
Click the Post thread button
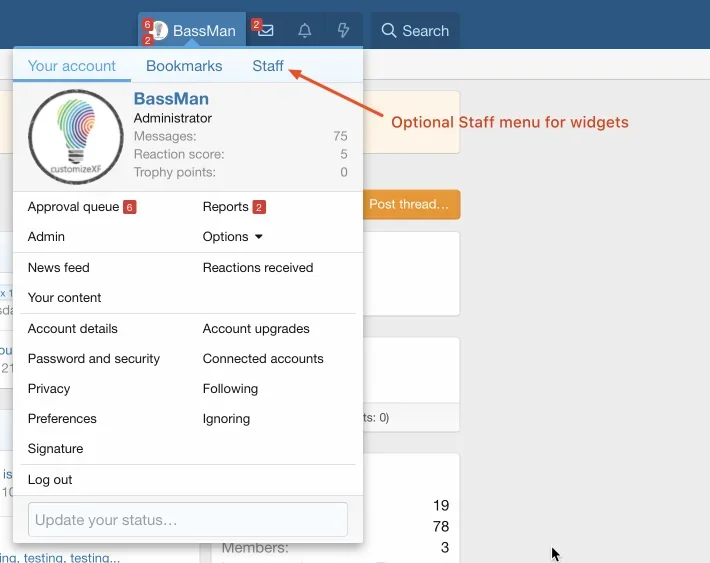pos(411,204)
